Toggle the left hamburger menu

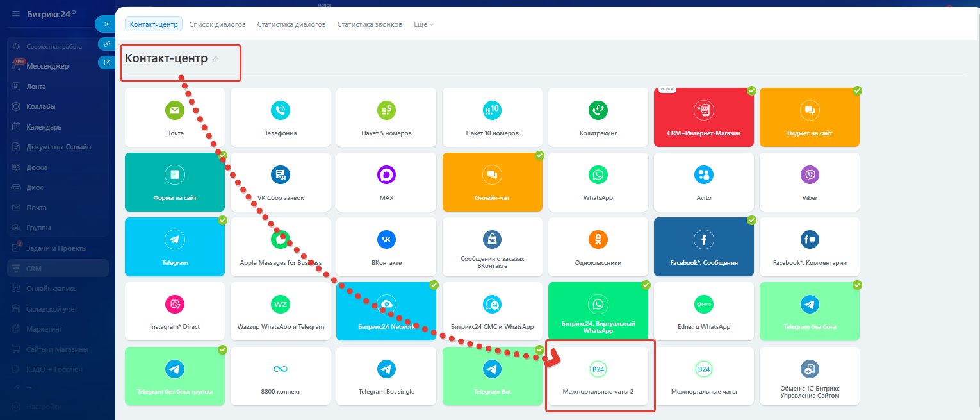coord(16,13)
